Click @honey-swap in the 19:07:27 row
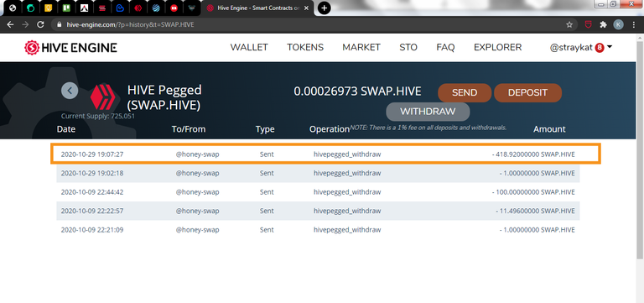Image resolution: width=644 pixels, height=303 pixels. (x=198, y=154)
